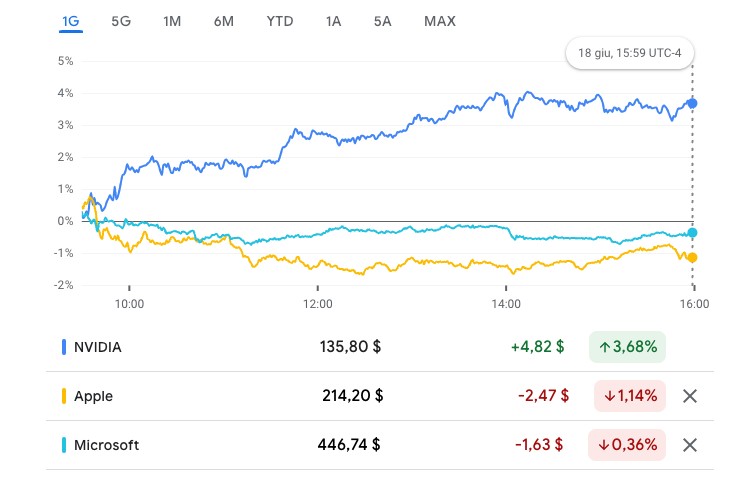The image size is (743, 481).
Task: Click Microsoft's red 0,36% change badge
Action: point(629,445)
